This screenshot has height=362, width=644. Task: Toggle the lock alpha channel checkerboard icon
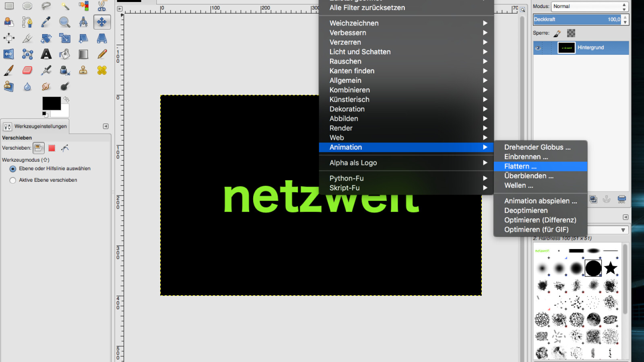click(571, 33)
